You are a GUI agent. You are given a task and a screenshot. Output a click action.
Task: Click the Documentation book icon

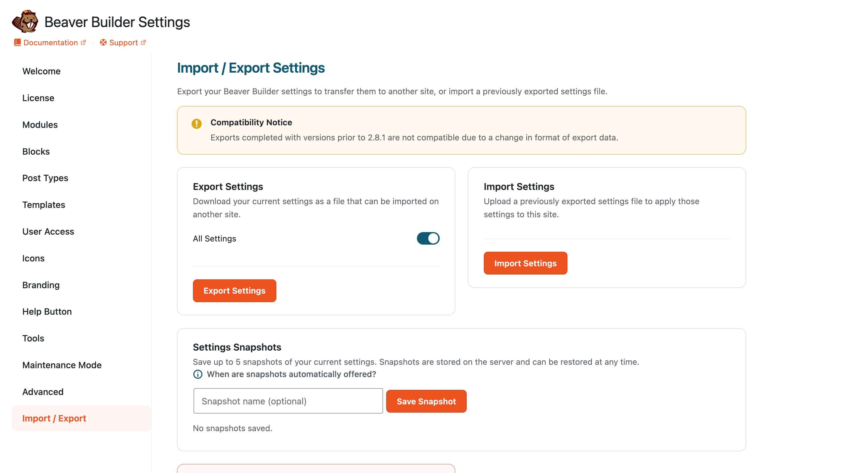click(x=18, y=42)
